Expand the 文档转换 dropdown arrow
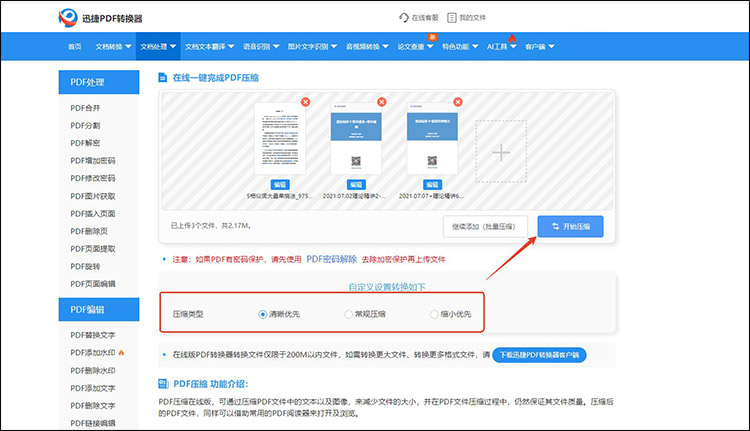The height and width of the screenshot is (431, 750). (x=128, y=46)
